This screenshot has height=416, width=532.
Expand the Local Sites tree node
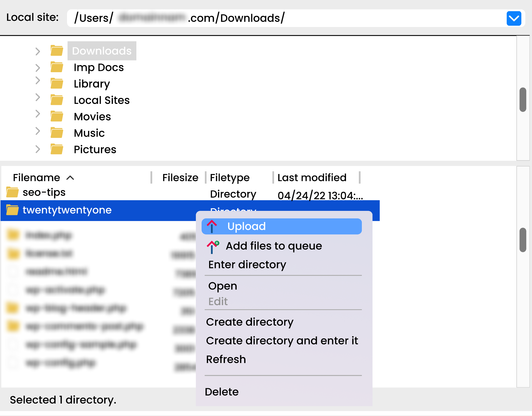click(x=38, y=97)
